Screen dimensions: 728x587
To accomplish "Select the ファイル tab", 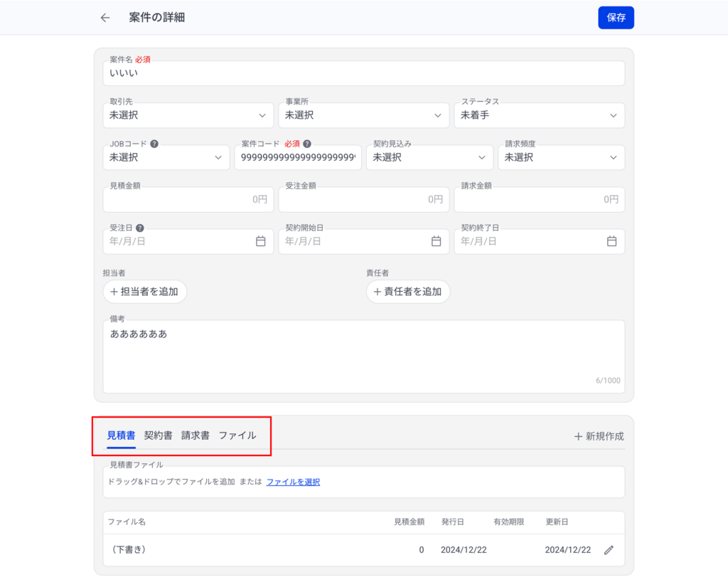I will point(237,435).
